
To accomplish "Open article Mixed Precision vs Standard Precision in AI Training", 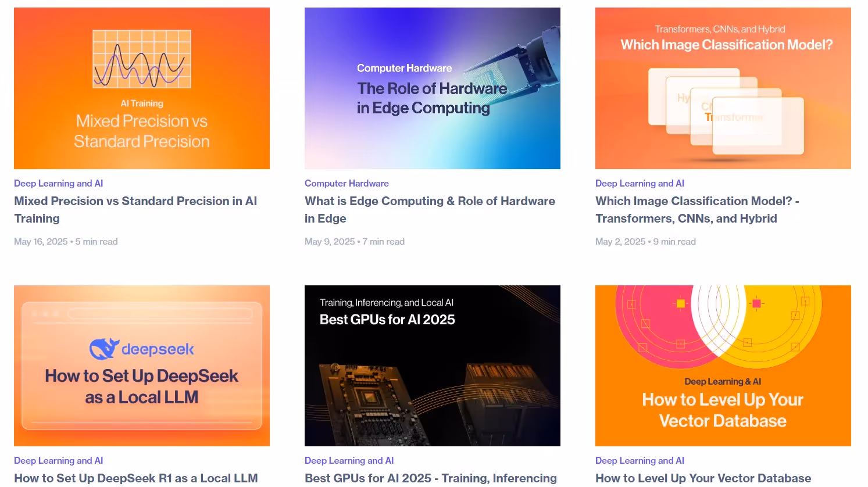I will tap(135, 210).
